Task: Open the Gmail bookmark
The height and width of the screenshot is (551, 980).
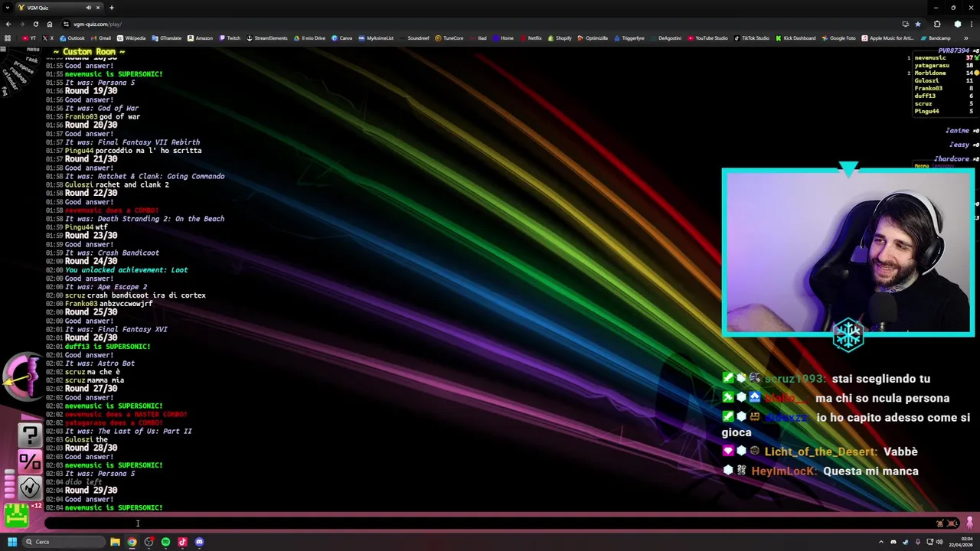Action: (x=101, y=38)
